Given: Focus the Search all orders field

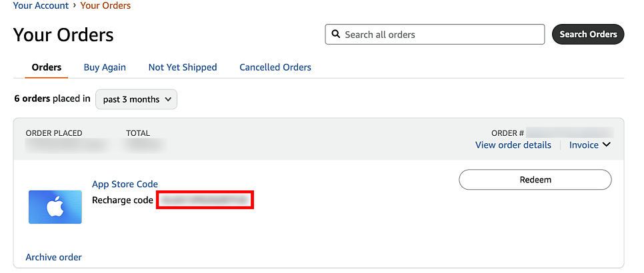Looking at the screenshot, I should (435, 35).
